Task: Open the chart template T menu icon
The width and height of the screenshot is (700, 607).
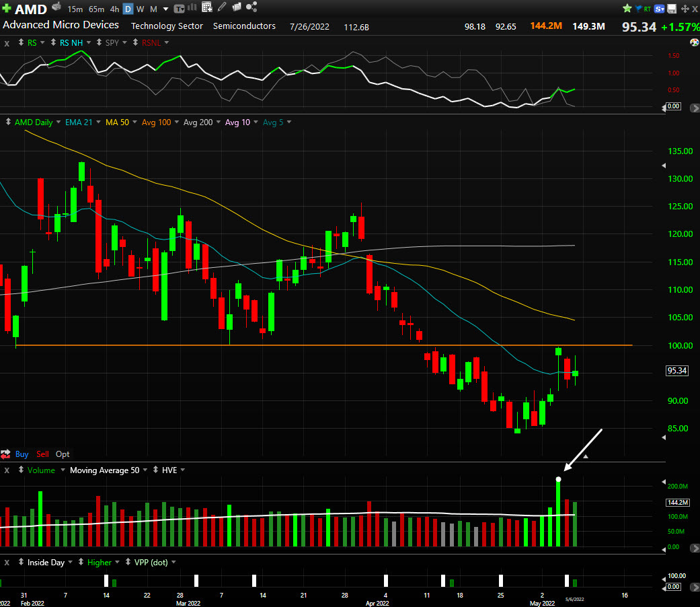Action: click(179, 9)
